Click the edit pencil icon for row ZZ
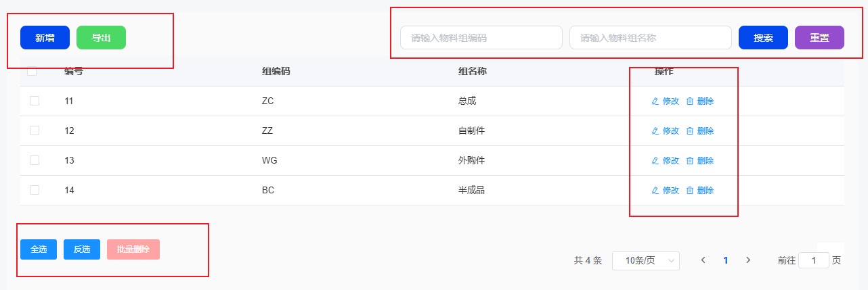 (x=655, y=131)
